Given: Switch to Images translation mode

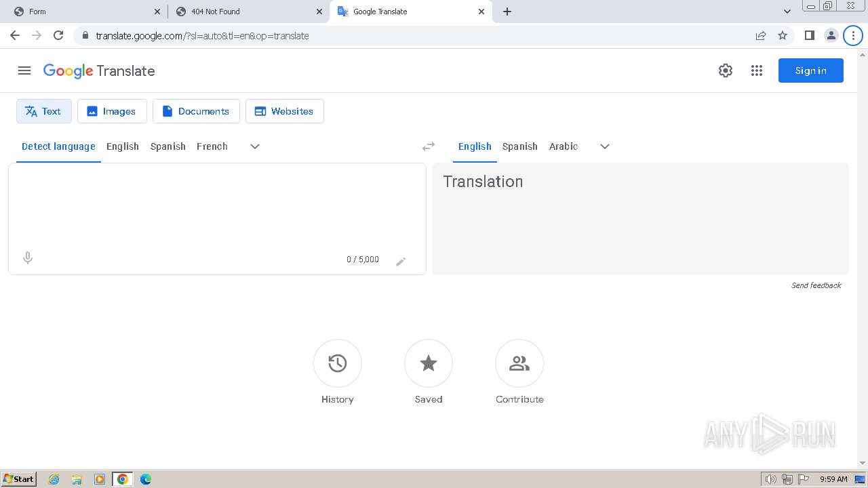Looking at the screenshot, I should (112, 111).
